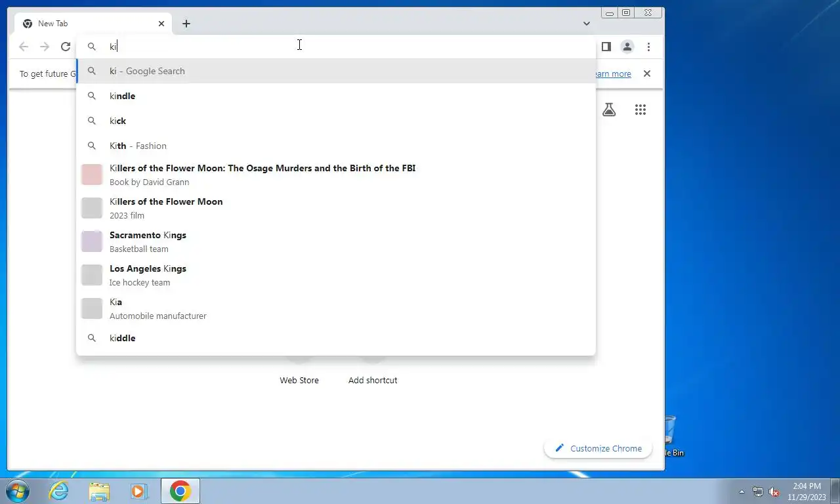The image size is (840, 504).
Task: Click the back navigation arrow
Action: [24, 47]
